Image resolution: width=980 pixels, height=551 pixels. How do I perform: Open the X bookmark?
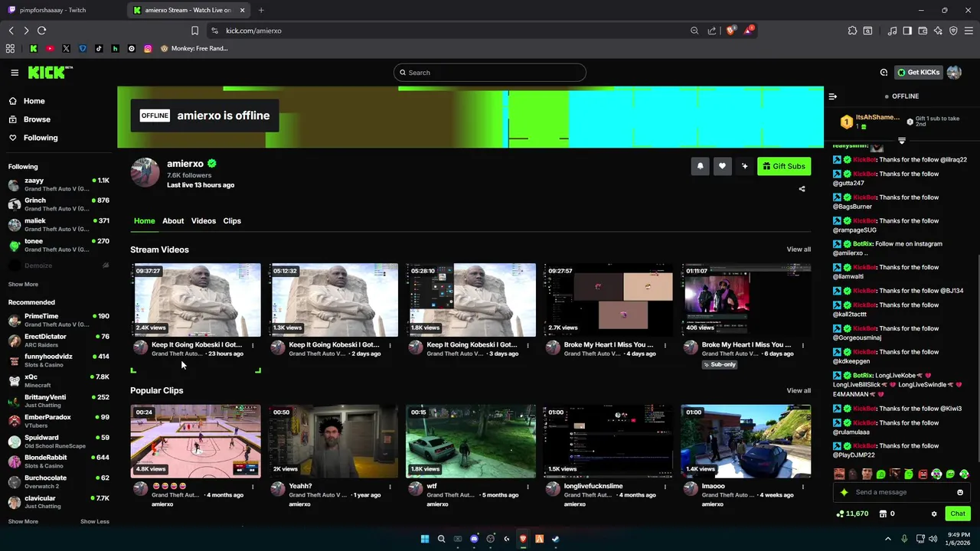click(66, 48)
